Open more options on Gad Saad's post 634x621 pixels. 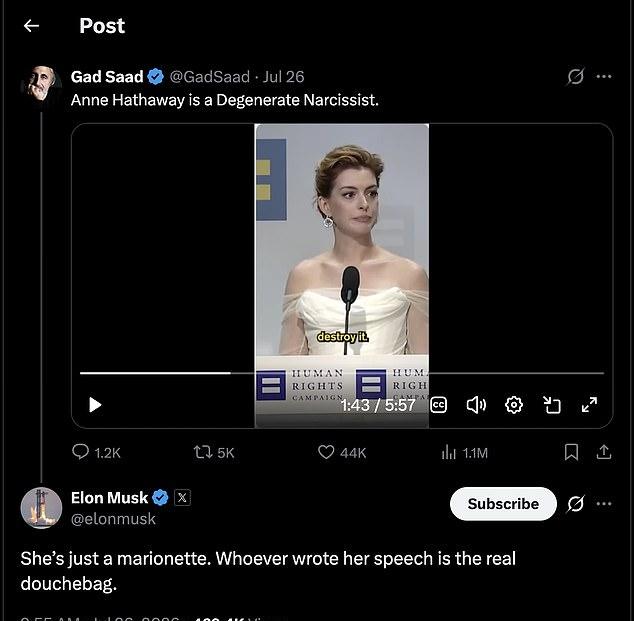tap(604, 76)
